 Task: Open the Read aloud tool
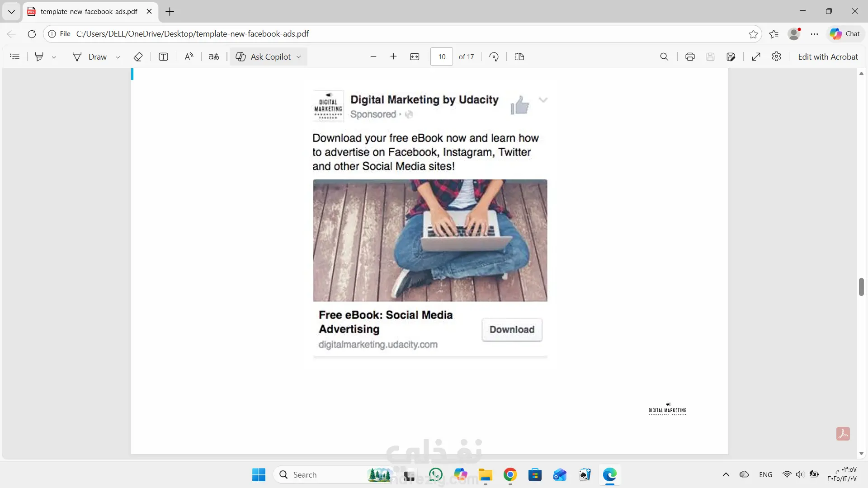tap(189, 57)
